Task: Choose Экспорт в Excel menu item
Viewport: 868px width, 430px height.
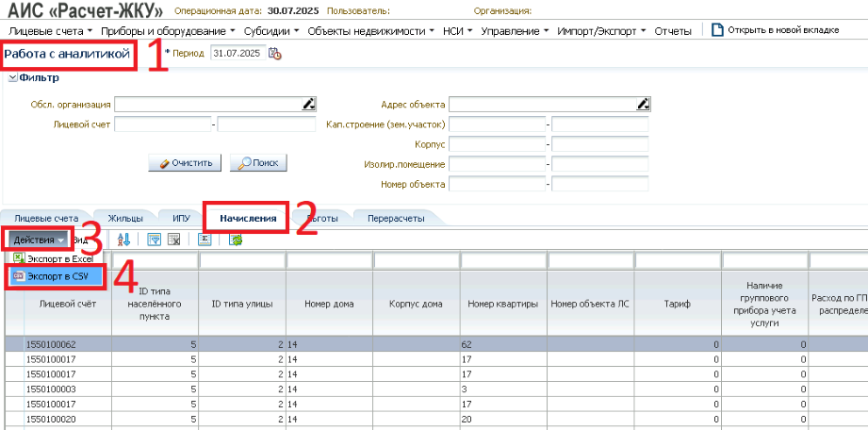Action: point(59,257)
